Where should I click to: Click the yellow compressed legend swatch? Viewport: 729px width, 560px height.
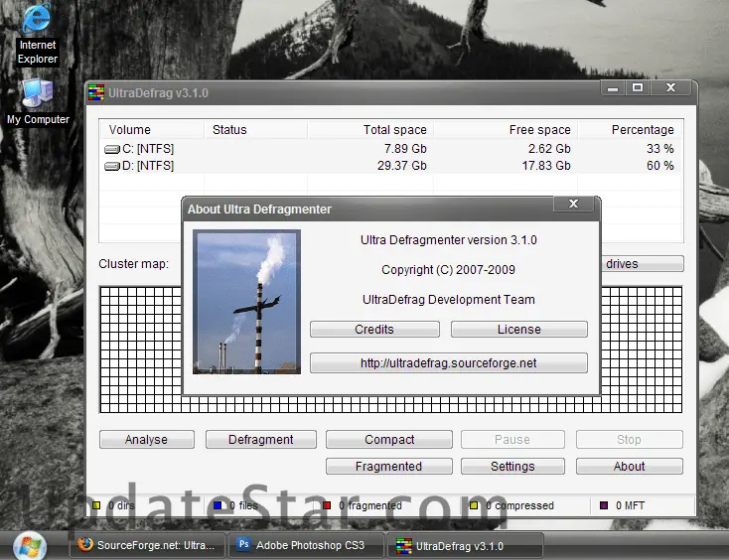474,505
